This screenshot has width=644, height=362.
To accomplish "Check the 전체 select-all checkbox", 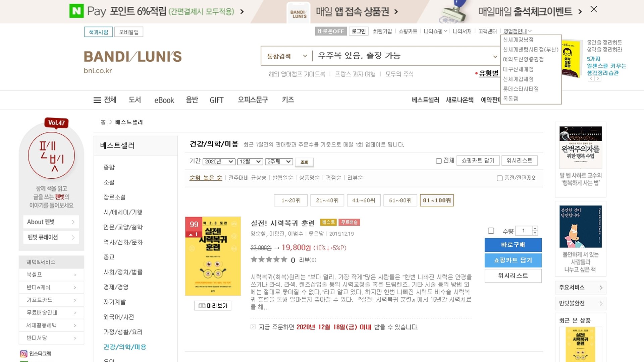I will tap(438, 161).
